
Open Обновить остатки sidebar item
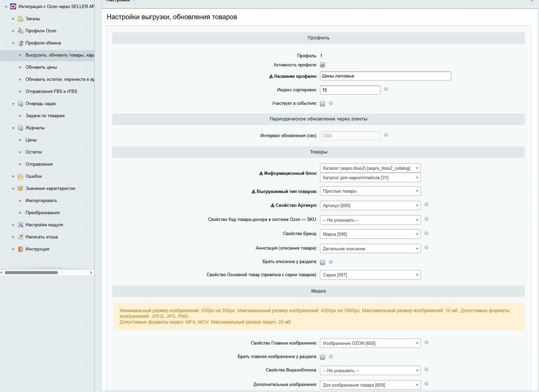[x=60, y=79]
